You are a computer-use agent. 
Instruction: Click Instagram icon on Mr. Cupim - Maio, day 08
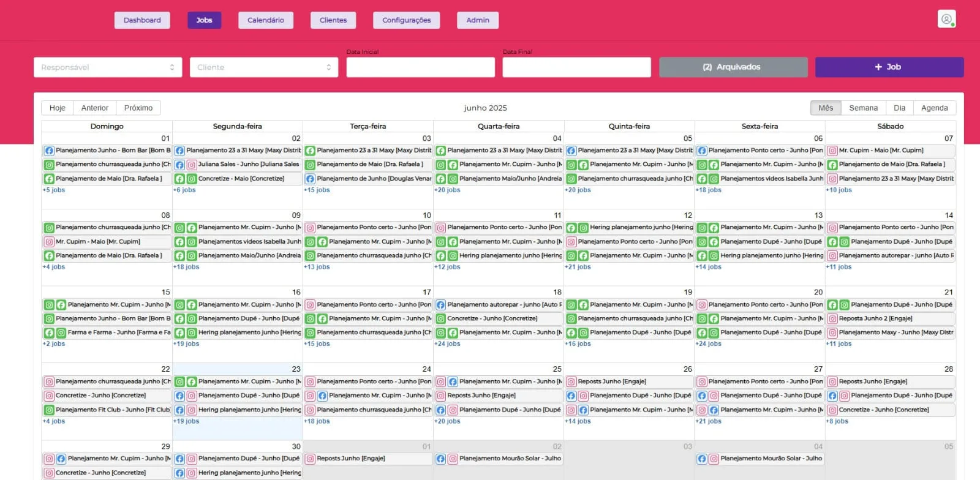coord(49,242)
